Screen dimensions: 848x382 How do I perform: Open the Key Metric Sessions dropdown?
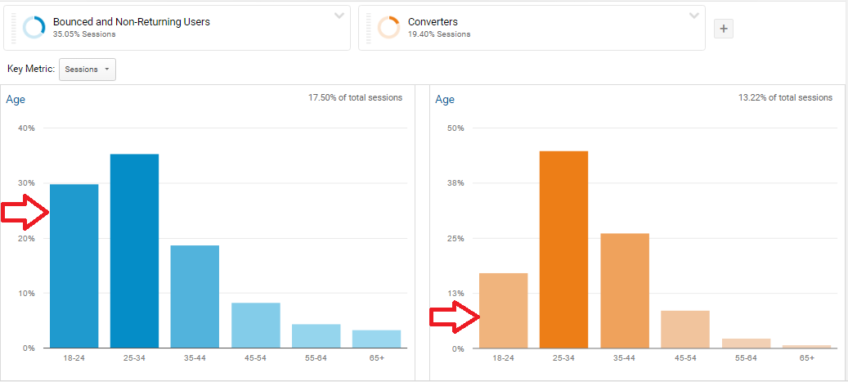click(87, 70)
